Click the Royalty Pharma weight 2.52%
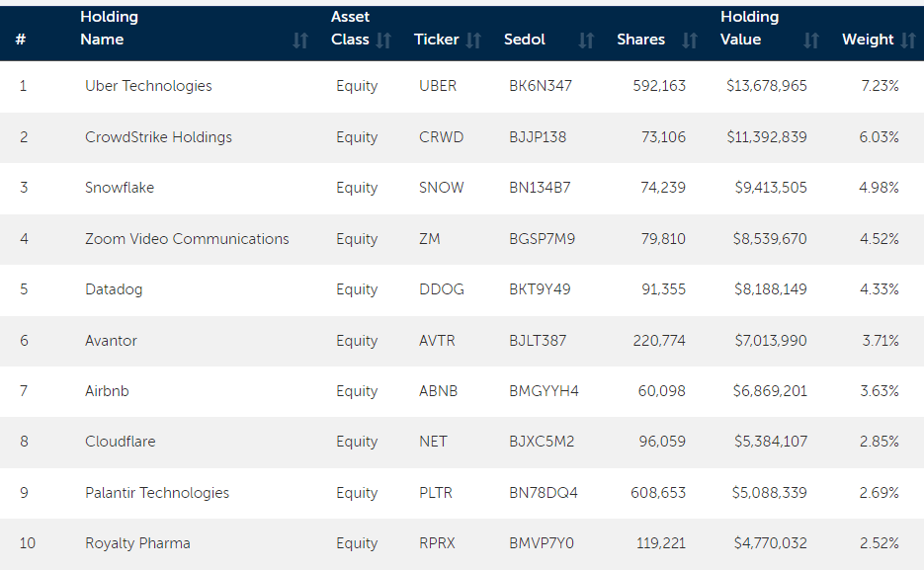Image resolution: width=924 pixels, height=570 pixels. click(x=879, y=543)
